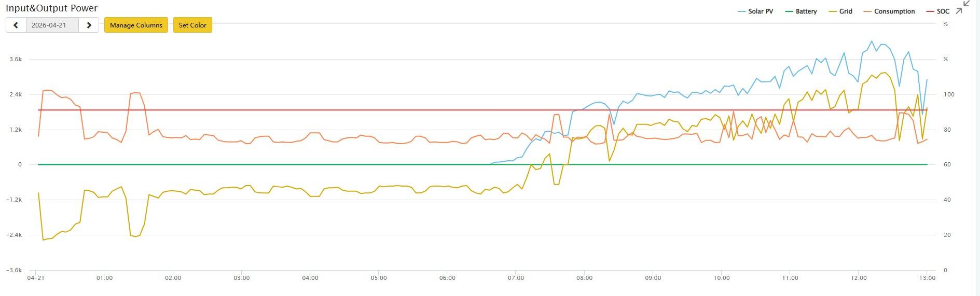Click the collapse chart arrows icon
980x296 pixels.
point(963,7)
